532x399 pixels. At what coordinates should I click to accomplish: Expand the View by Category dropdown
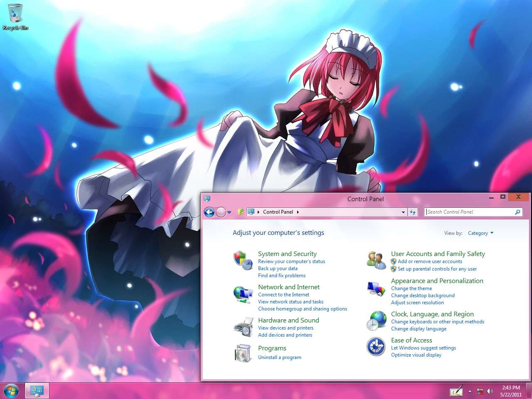480,233
